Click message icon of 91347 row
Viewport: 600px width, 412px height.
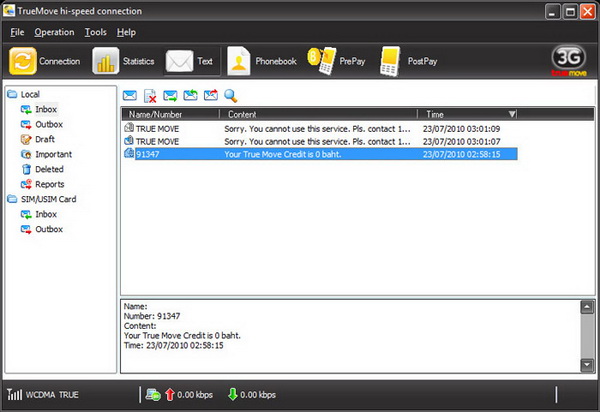point(129,153)
